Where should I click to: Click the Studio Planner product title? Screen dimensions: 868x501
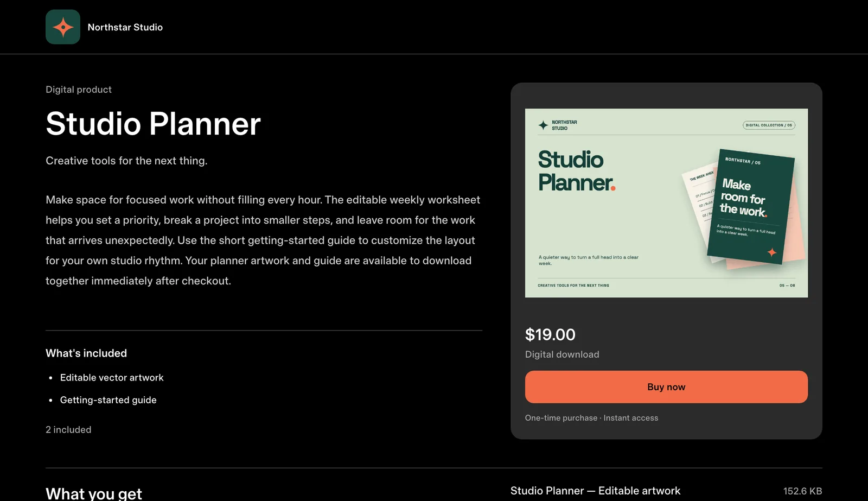tap(153, 124)
